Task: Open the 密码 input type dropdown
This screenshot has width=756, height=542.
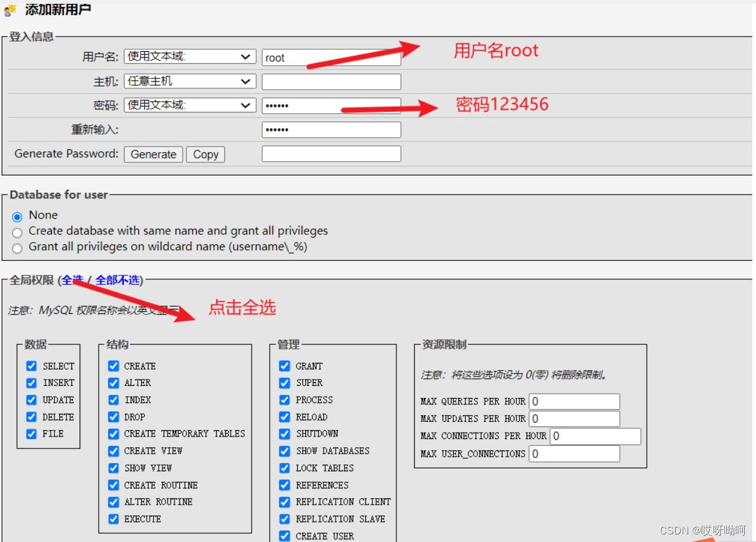Action: pyautogui.click(x=189, y=105)
